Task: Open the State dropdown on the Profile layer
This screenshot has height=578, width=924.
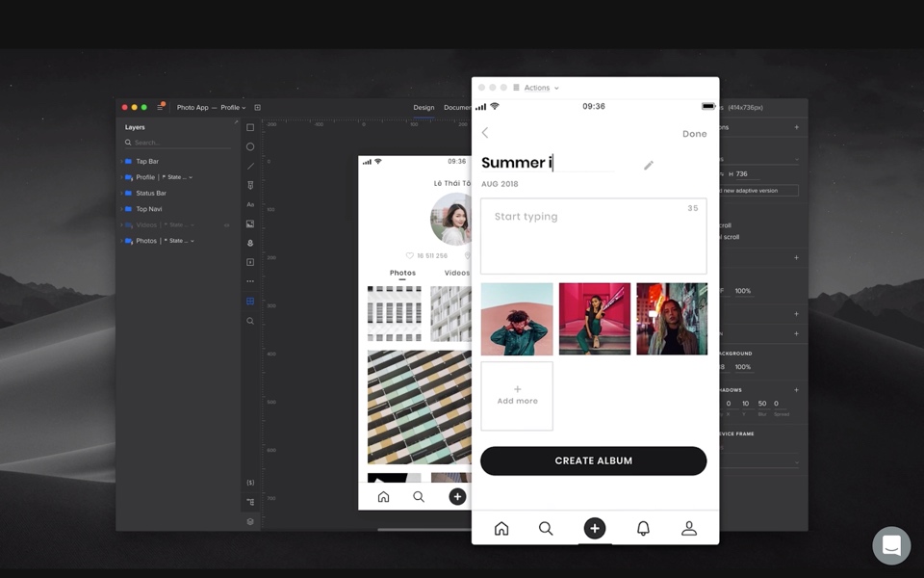Action: coord(191,176)
